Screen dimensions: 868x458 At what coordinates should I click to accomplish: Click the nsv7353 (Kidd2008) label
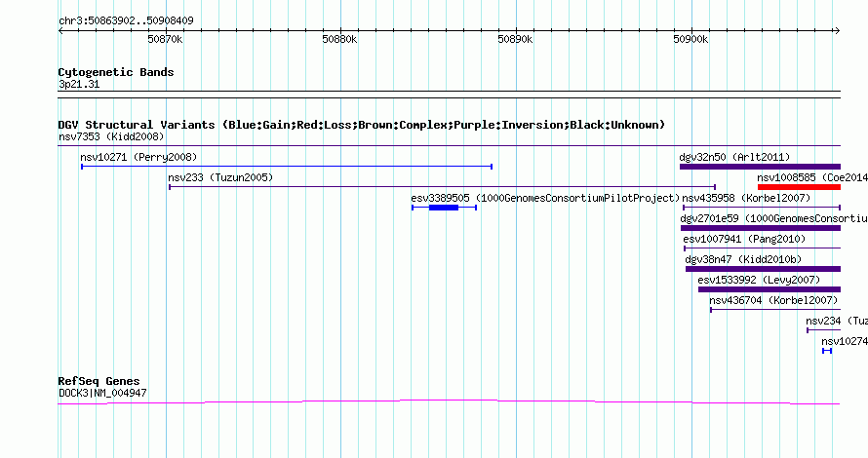[111, 136]
